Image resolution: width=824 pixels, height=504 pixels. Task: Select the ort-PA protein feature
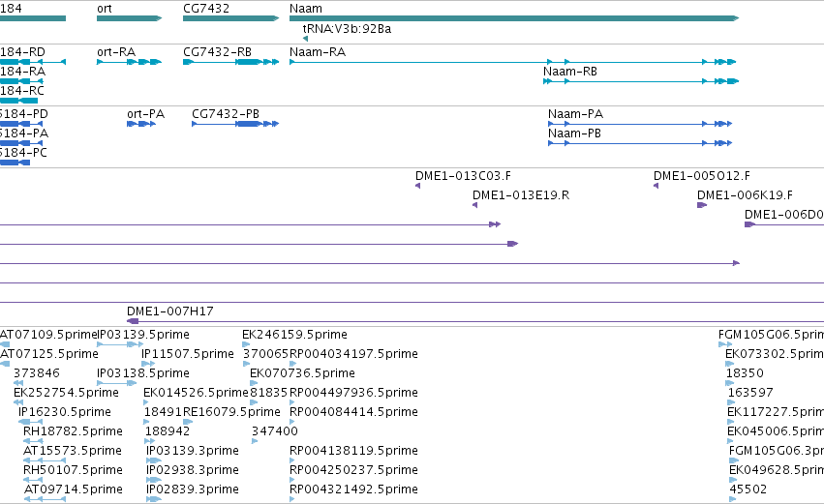(145, 114)
